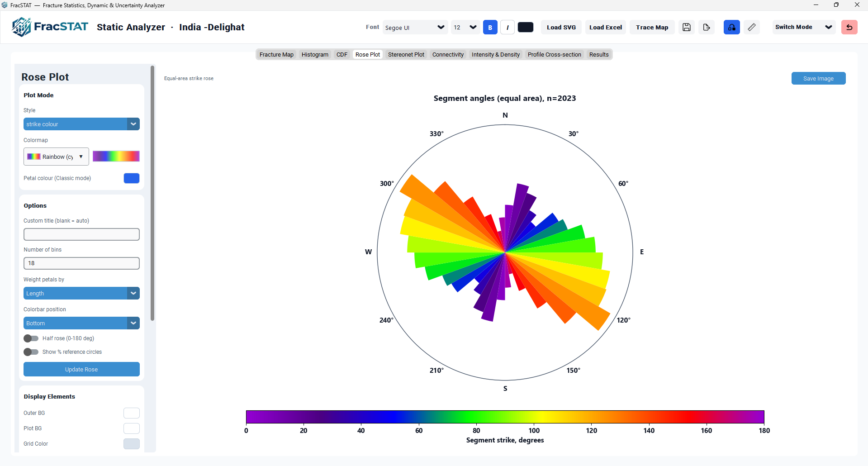Open the font color swatch
This screenshot has height=466, width=868.
[526, 27]
